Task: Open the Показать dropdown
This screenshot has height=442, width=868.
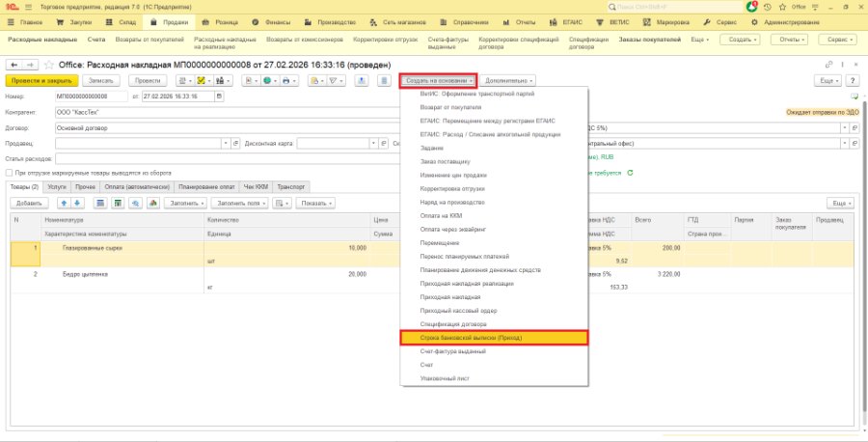Action: point(315,204)
